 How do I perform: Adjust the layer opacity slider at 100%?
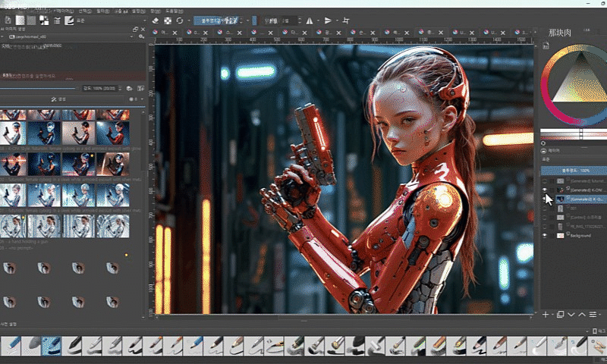coord(573,171)
